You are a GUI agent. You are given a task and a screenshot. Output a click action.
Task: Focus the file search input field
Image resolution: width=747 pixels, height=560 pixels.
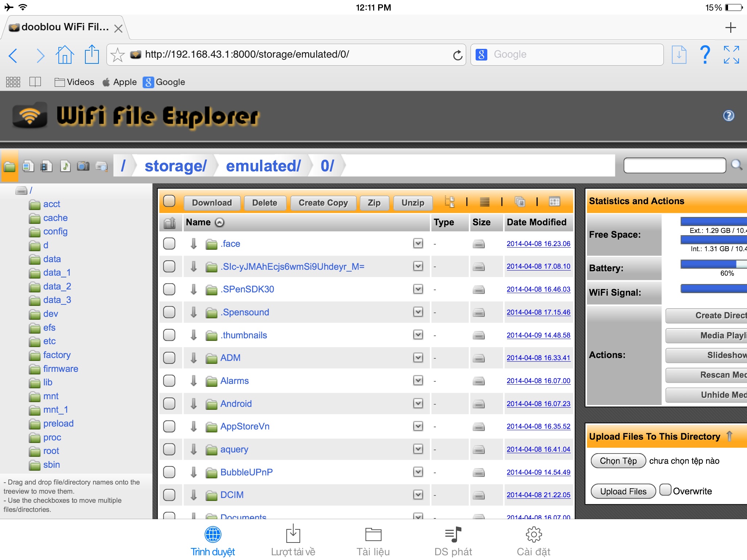[x=674, y=165]
